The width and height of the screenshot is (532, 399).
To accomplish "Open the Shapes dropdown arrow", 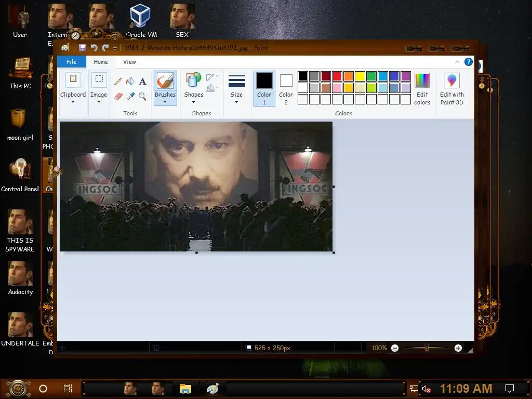I will (x=193, y=102).
